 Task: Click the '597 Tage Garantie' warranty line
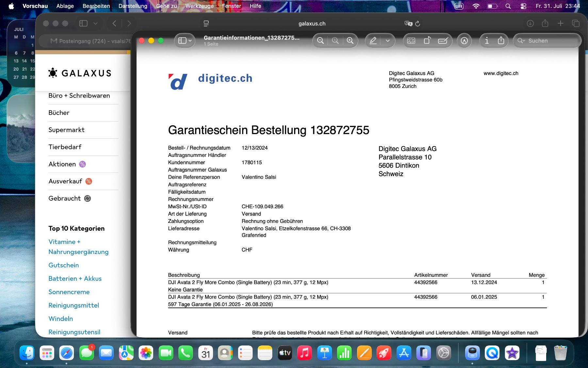coord(220,304)
